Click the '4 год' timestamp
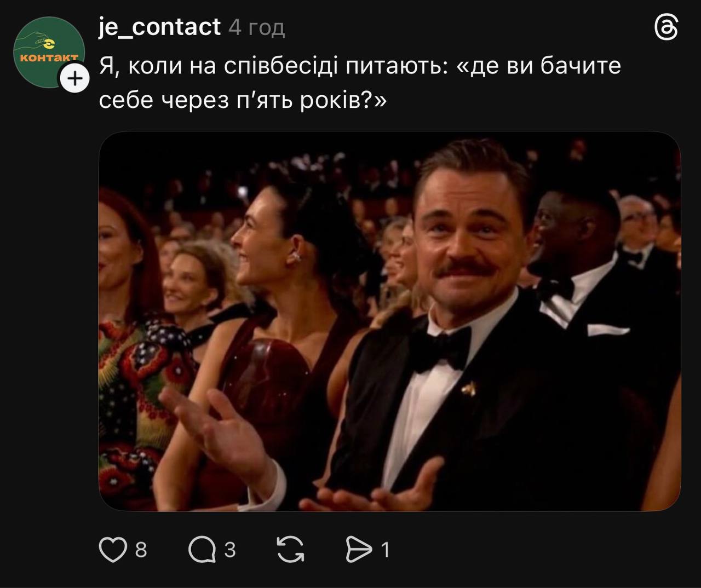Viewport: 701px width, 588px height. [x=257, y=27]
